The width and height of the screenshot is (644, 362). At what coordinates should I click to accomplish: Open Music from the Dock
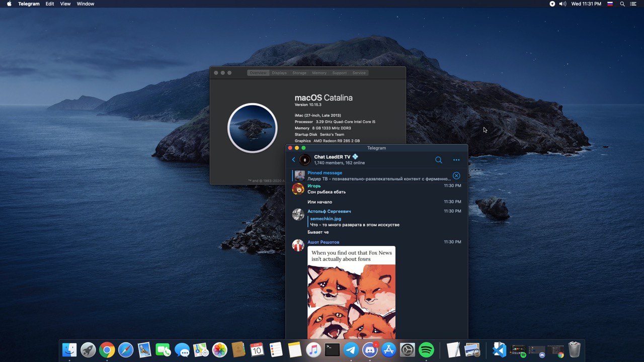point(313,349)
